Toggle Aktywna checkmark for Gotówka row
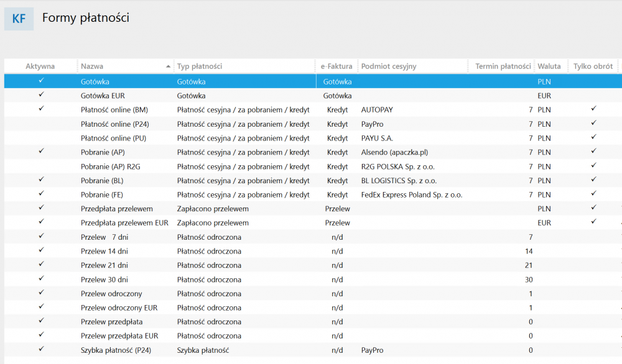Image resolution: width=622 pixels, height=364 pixels. coord(41,80)
